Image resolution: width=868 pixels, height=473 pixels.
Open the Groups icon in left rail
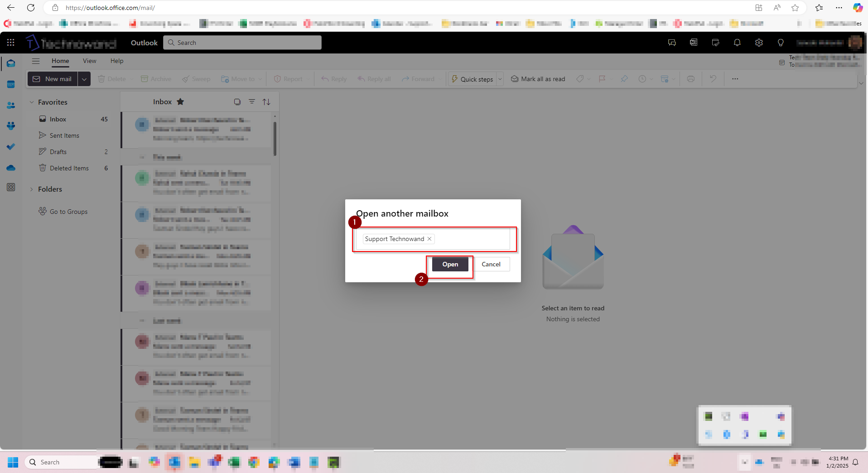(x=11, y=125)
